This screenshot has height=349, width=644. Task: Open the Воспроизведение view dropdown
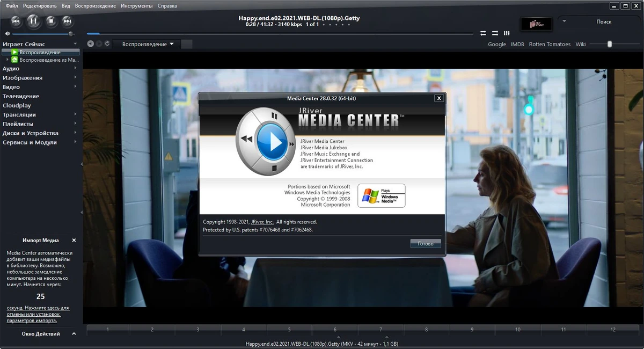coord(148,44)
